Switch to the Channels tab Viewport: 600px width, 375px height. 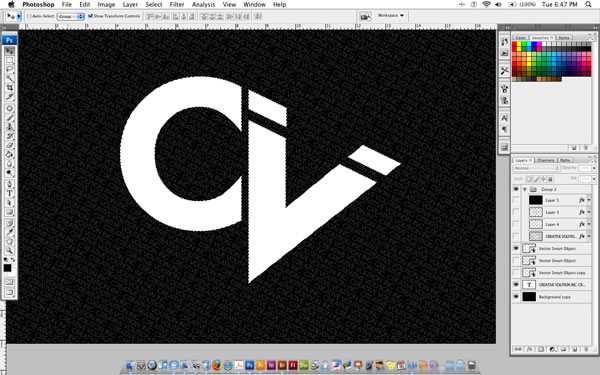[546, 160]
